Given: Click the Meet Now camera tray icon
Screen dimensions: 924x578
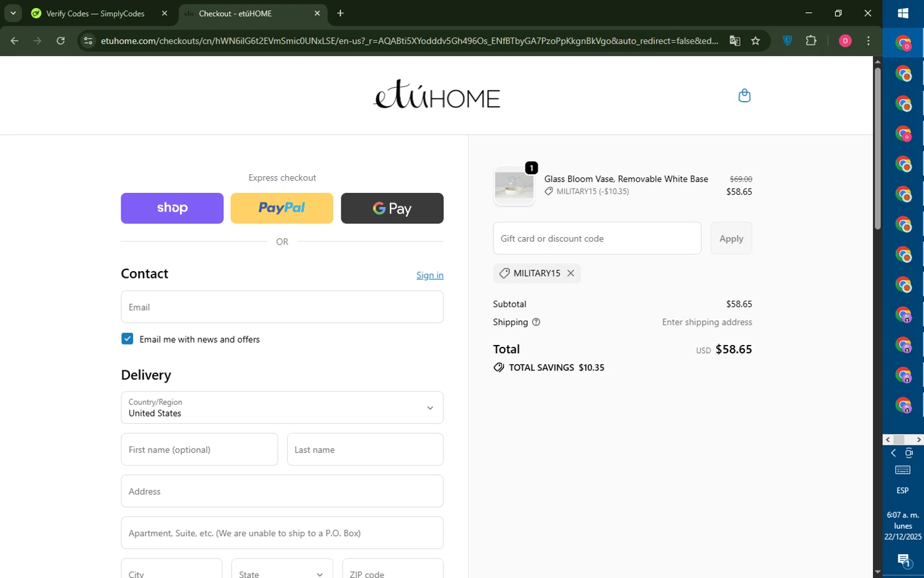Looking at the screenshot, I should point(909,453).
